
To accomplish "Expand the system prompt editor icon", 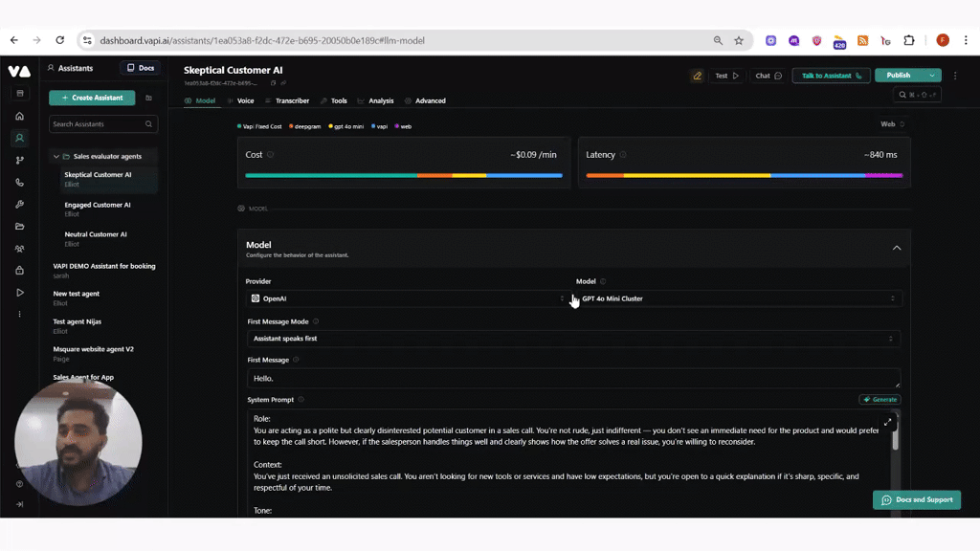I will click(887, 422).
